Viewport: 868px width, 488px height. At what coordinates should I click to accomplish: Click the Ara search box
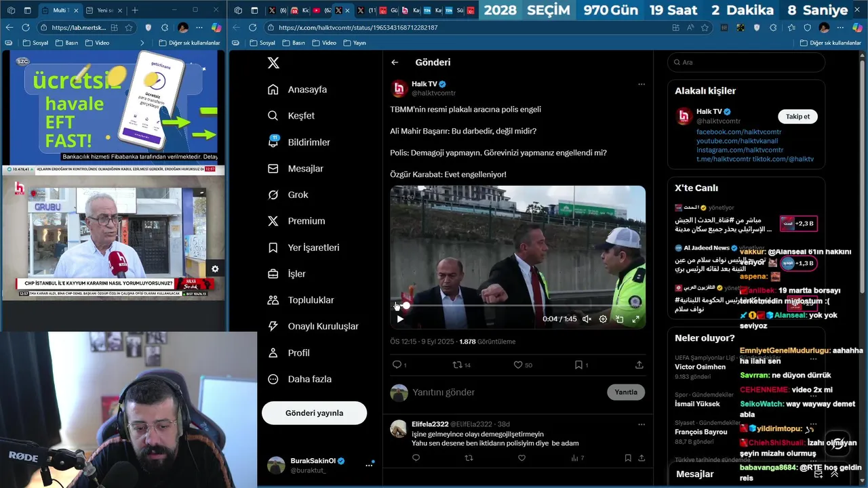[x=746, y=62]
